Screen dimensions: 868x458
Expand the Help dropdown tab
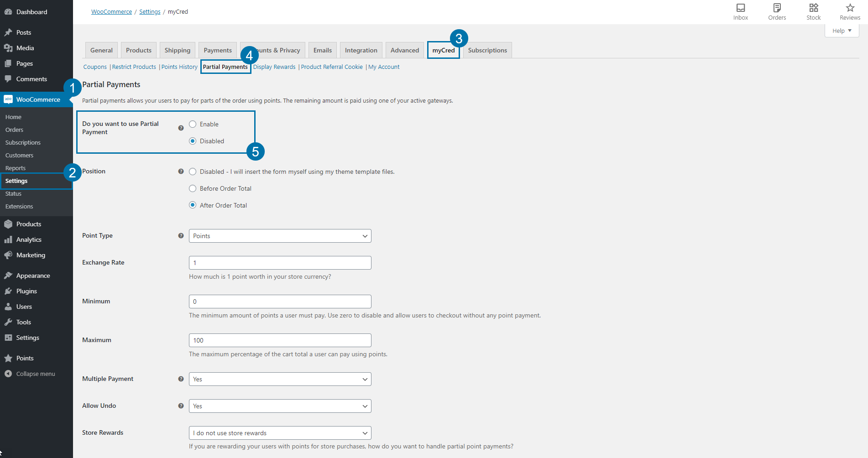tap(842, 31)
